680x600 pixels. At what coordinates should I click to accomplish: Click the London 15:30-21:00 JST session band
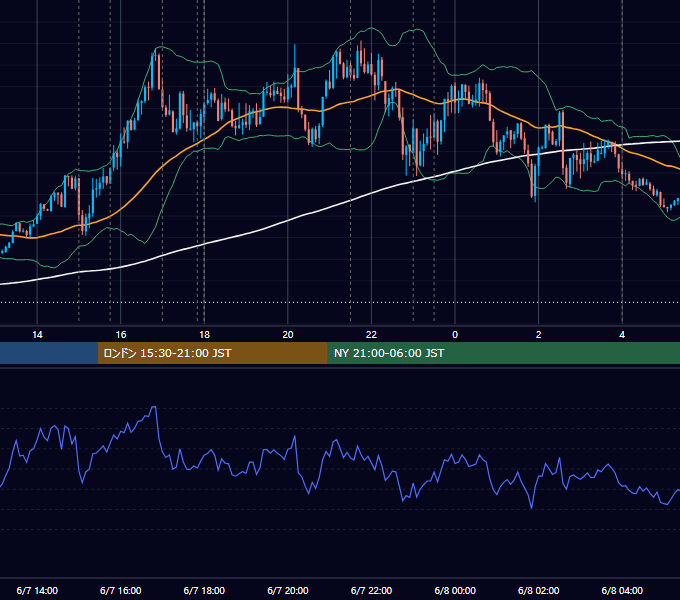[212, 353]
